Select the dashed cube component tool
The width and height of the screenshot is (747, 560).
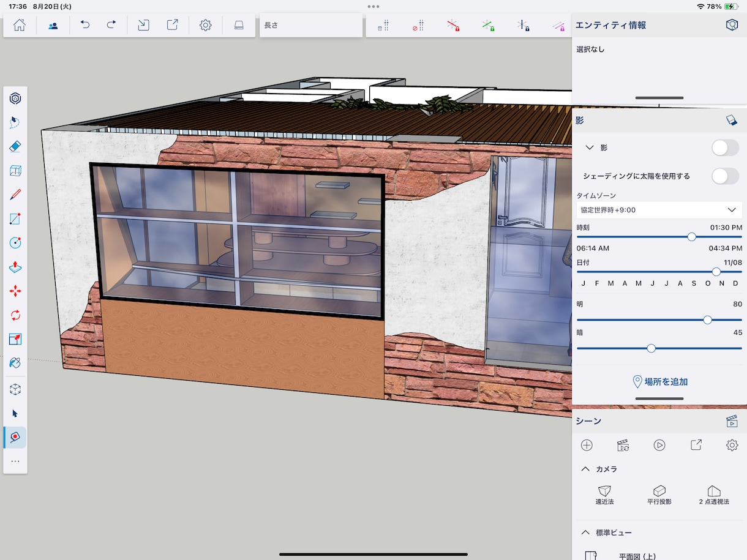coord(15,389)
